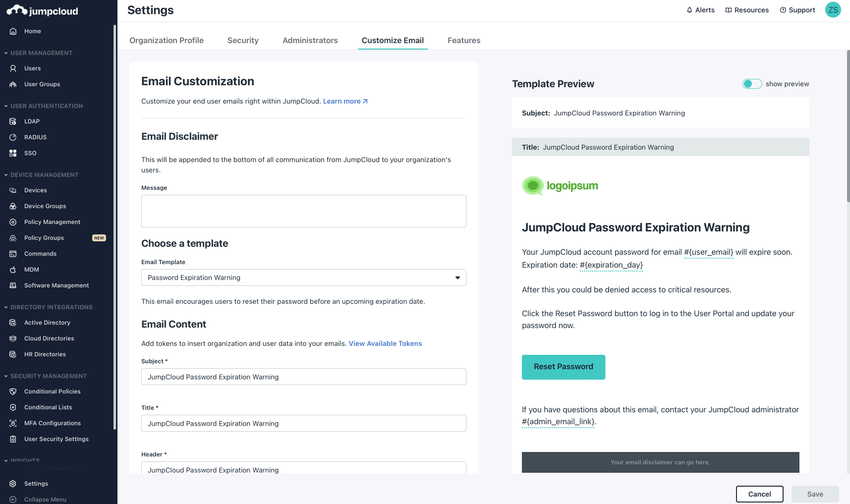Click the #{user_email} token in preview
Screen dimensions: 850x504
pyautogui.click(x=709, y=252)
